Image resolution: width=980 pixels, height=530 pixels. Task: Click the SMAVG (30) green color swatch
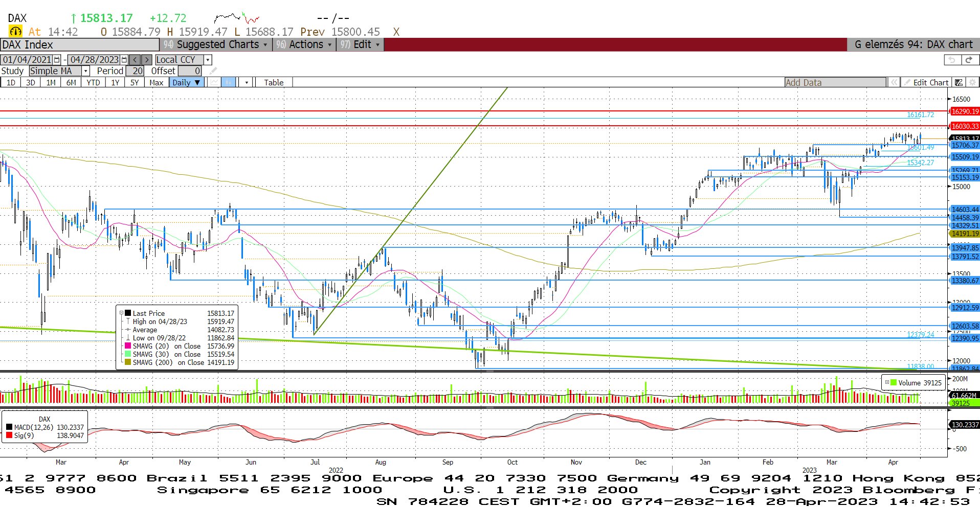tap(128, 354)
